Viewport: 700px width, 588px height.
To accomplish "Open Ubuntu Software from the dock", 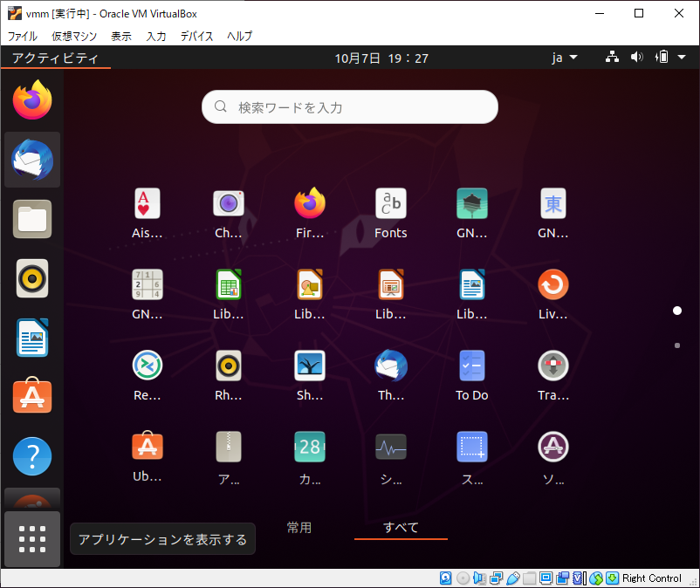I will 32,395.
